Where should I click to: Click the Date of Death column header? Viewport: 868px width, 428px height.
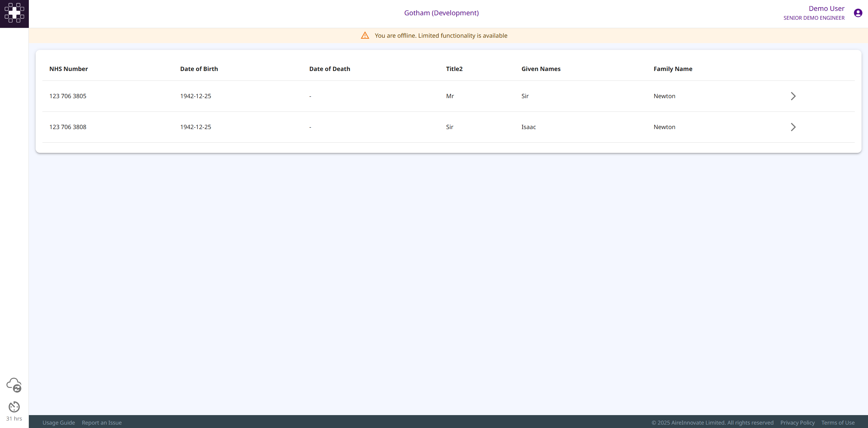tap(329, 69)
